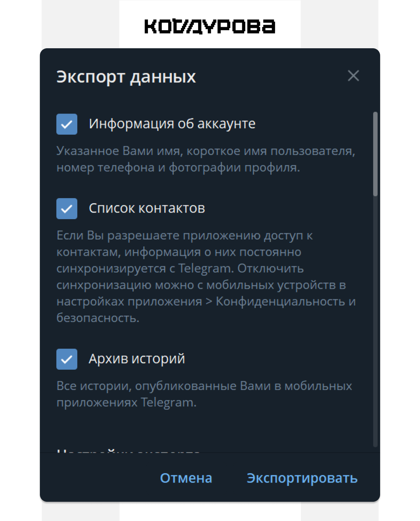Click the Экспорт данных dialog title

tap(126, 77)
